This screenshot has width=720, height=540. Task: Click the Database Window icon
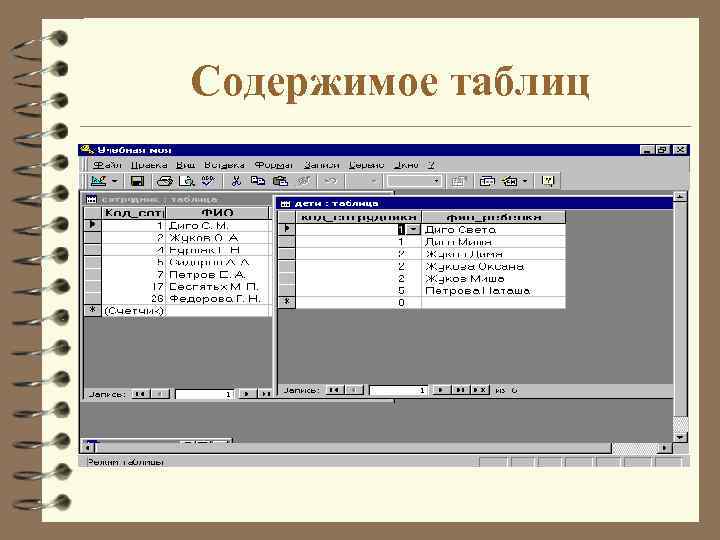click(x=487, y=181)
